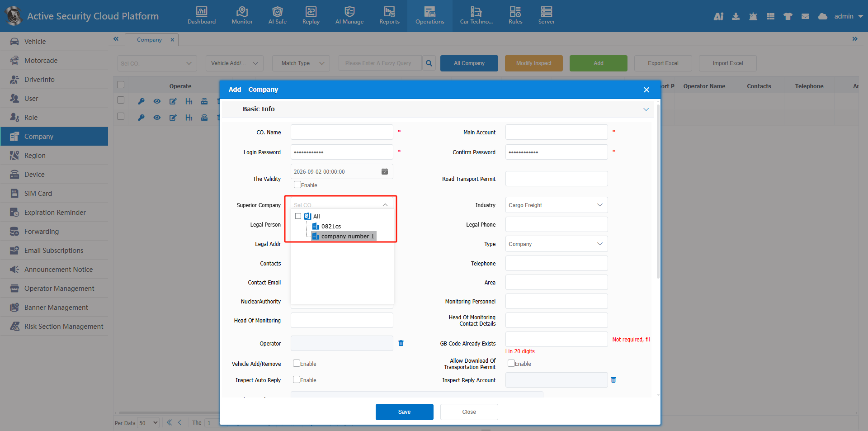This screenshot has width=868, height=431.
Task: Collapse the All tree node
Action: pyautogui.click(x=298, y=216)
